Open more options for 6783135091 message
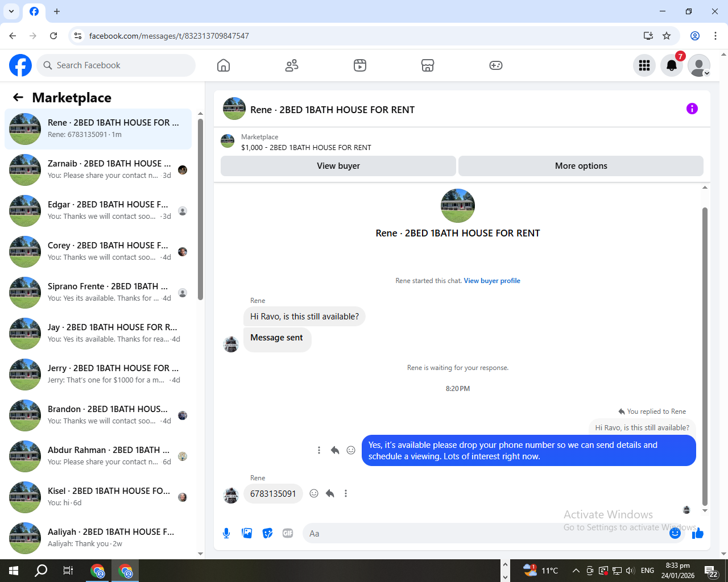 [346, 493]
